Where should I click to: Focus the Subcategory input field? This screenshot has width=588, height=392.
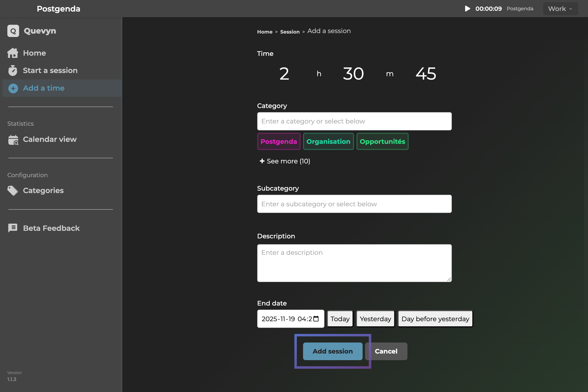354,204
